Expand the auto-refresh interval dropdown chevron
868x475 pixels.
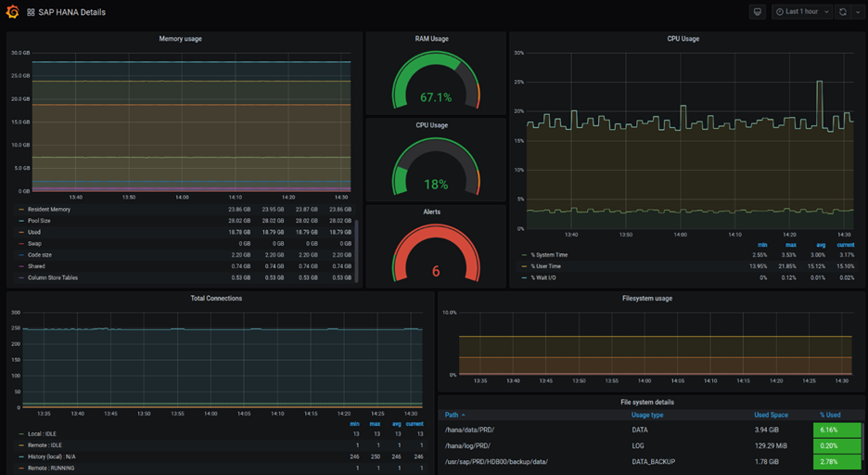[x=858, y=12]
